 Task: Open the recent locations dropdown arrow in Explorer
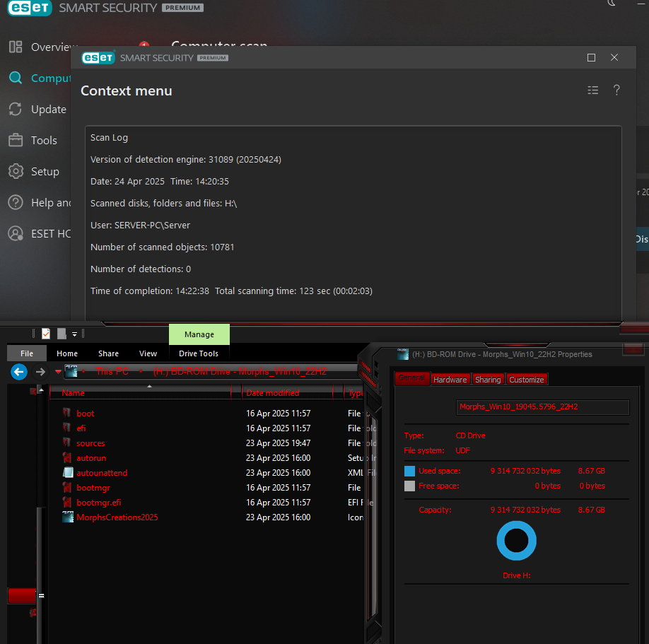click(59, 372)
